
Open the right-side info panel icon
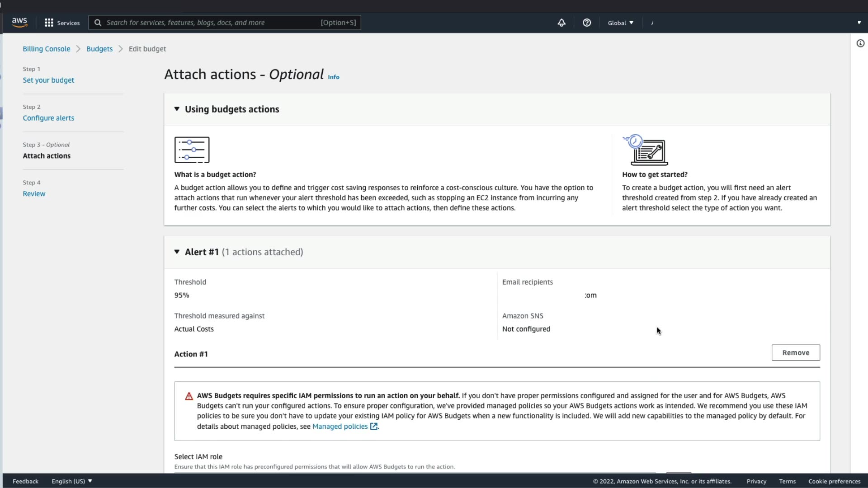860,43
